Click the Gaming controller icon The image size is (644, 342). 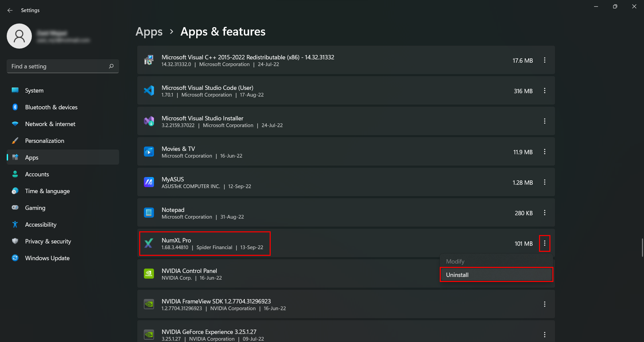[x=15, y=207]
